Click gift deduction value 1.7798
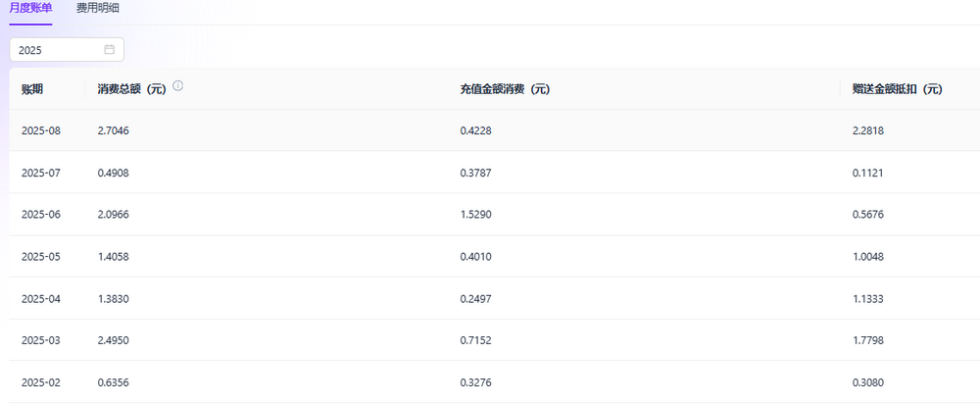 (869, 341)
